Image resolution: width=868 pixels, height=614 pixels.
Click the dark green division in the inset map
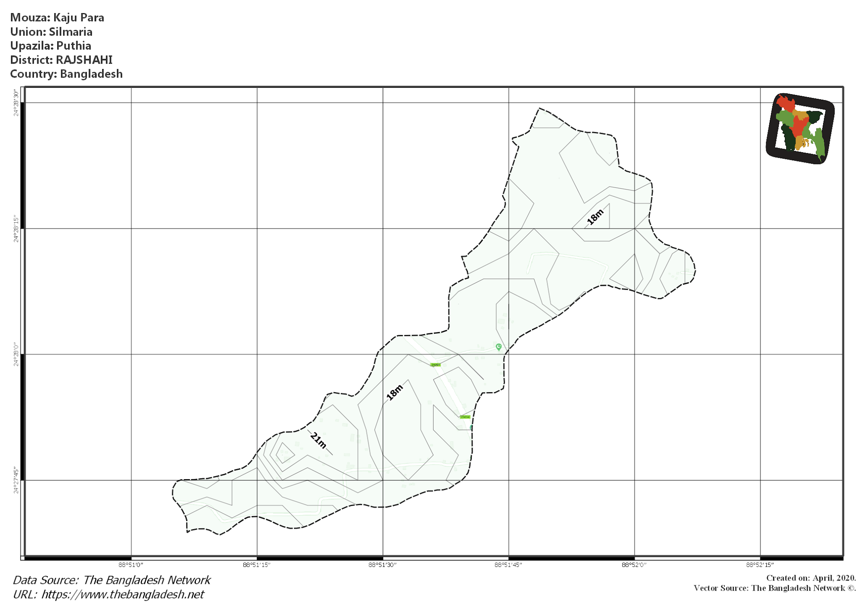tap(814, 117)
